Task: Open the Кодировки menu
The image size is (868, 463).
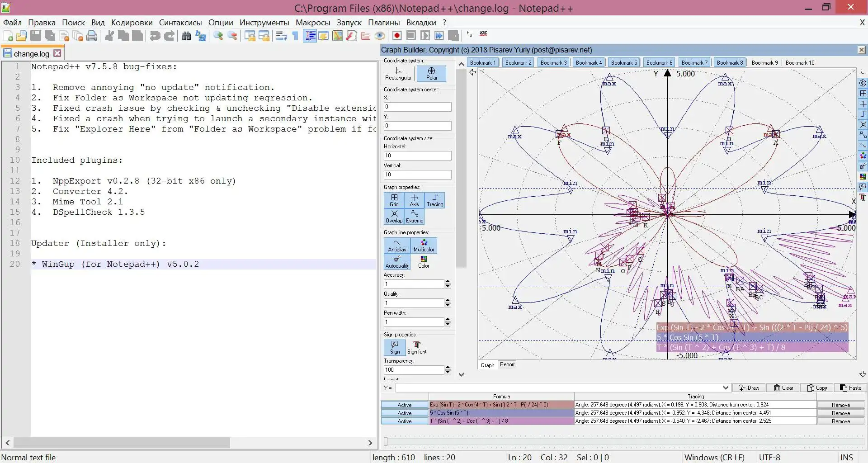Action: (132, 23)
